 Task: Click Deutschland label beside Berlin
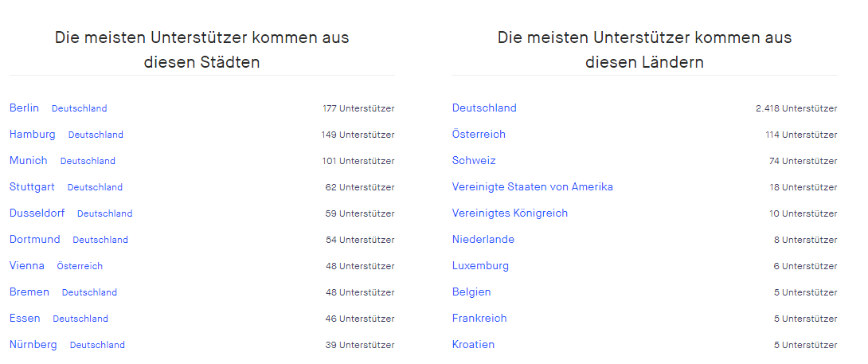pos(79,108)
